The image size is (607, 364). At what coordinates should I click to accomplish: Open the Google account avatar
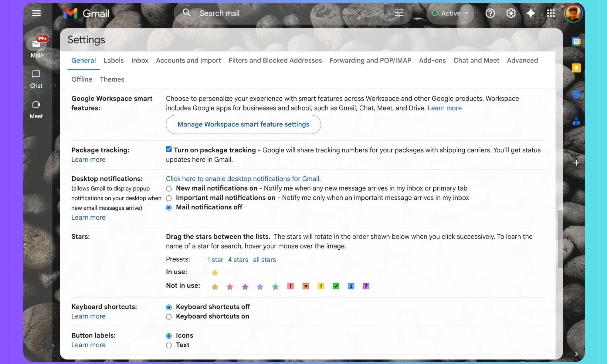point(573,13)
